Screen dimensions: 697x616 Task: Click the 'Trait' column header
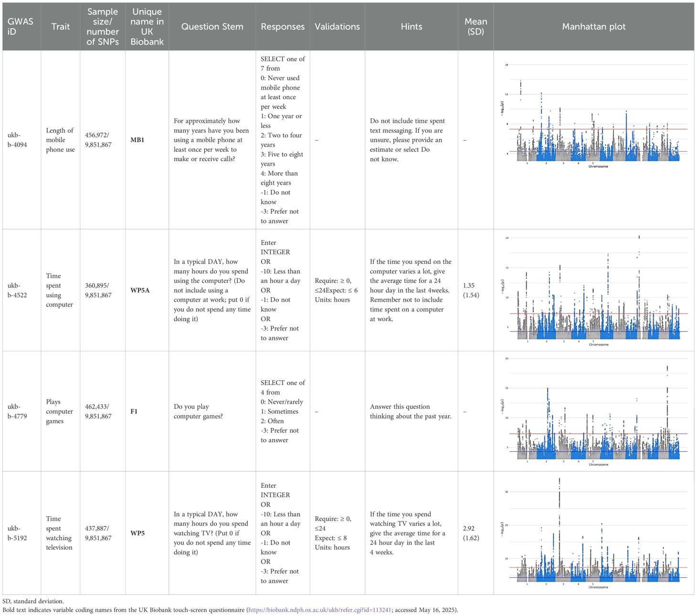pos(61,27)
